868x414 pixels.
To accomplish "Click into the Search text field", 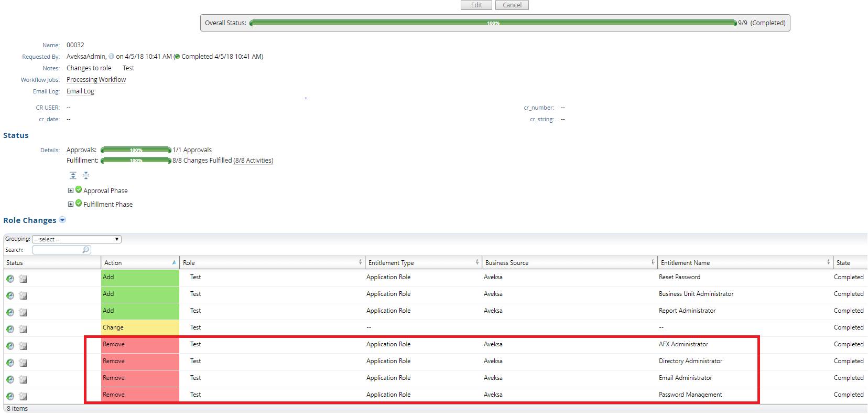I will point(57,250).
